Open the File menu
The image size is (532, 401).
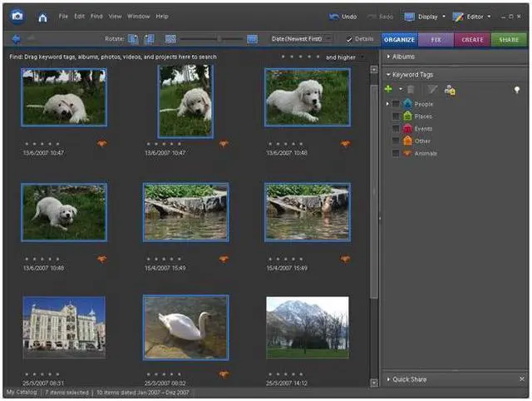click(x=63, y=17)
